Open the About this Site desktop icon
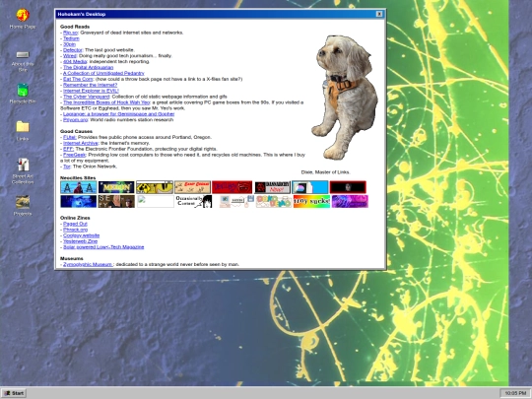The width and height of the screenshot is (532, 399). [23, 60]
